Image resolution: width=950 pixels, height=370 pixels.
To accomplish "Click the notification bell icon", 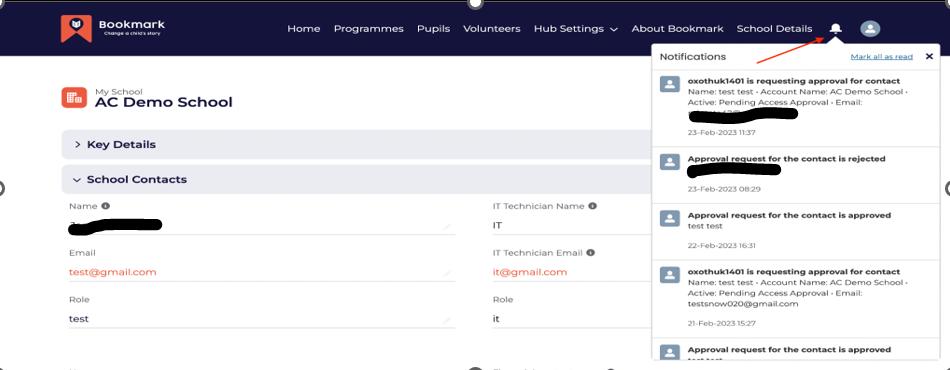I will (835, 28).
